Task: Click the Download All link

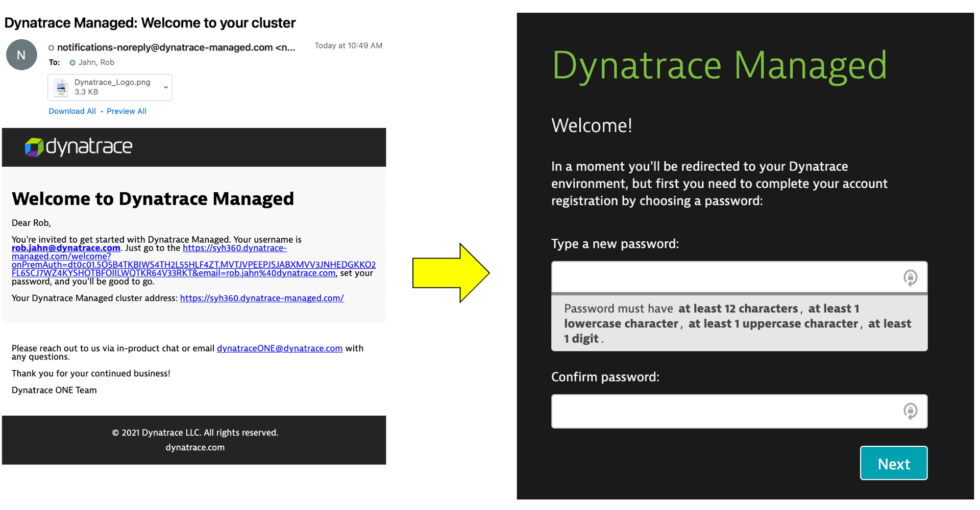Action: click(x=72, y=111)
